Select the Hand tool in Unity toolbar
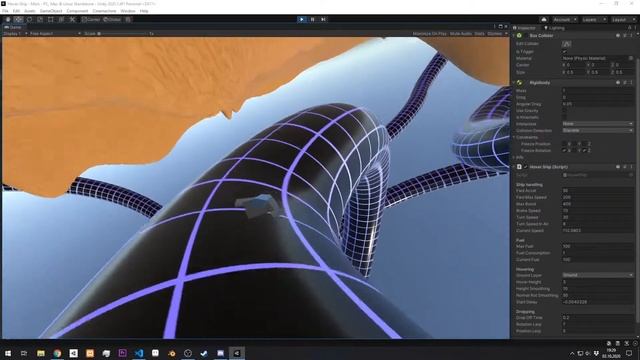The width and height of the screenshot is (640, 360). pyautogui.click(x=8, y=19)
